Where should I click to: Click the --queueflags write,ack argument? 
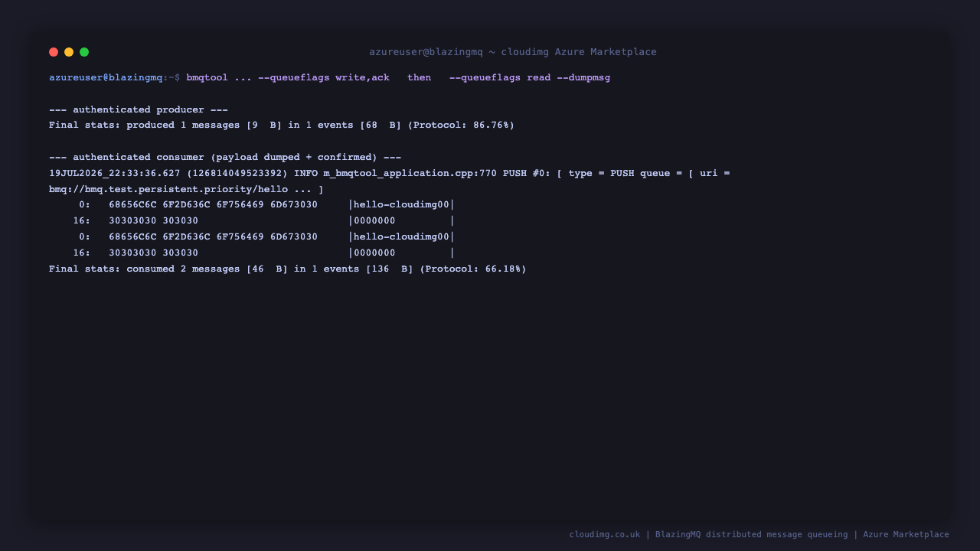(x=324, y=78)
